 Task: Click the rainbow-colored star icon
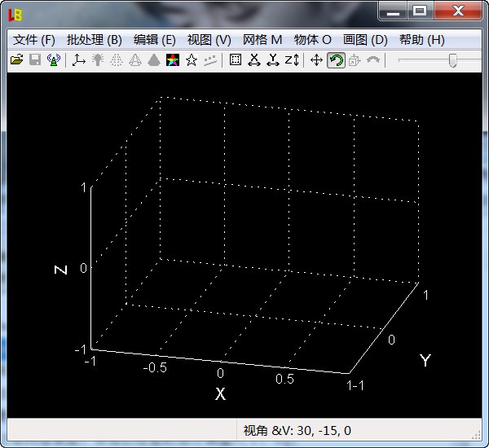click(172, 60)
